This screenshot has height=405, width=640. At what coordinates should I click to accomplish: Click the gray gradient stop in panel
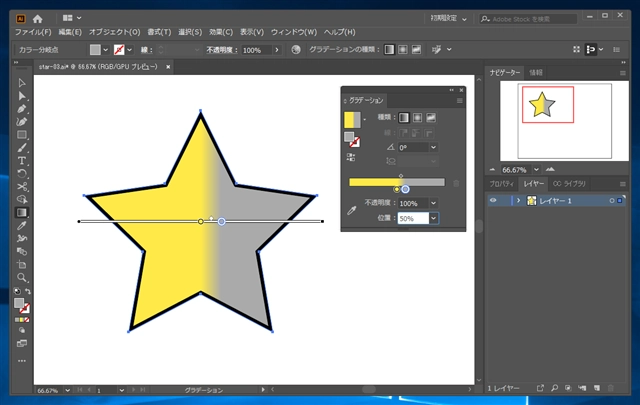point(405,189)
